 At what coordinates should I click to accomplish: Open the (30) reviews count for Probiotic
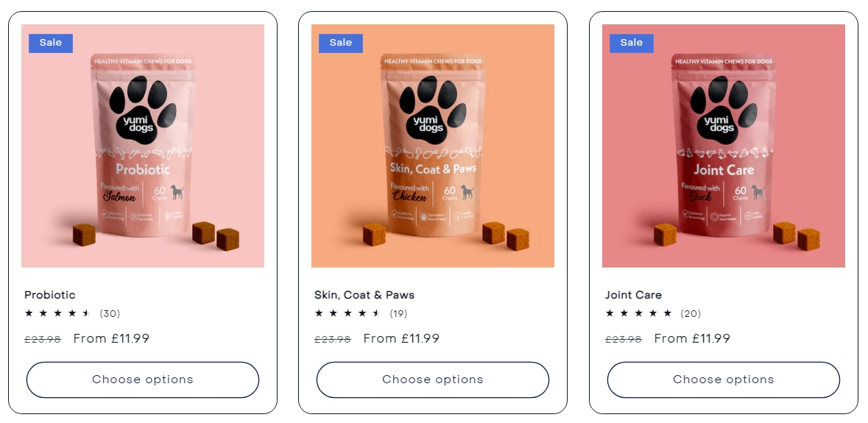coord(110,314)
